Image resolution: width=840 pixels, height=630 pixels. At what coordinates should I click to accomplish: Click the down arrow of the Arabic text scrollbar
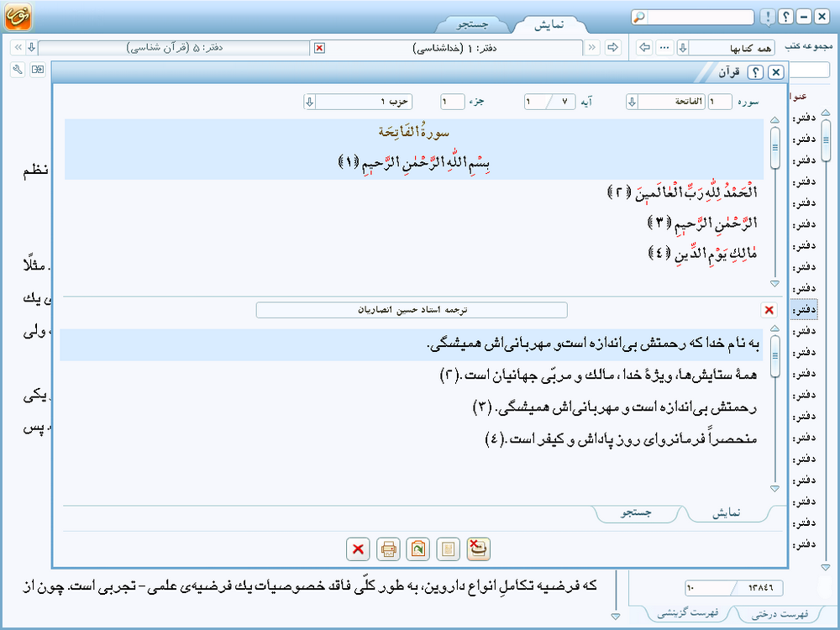coord(774,283)
